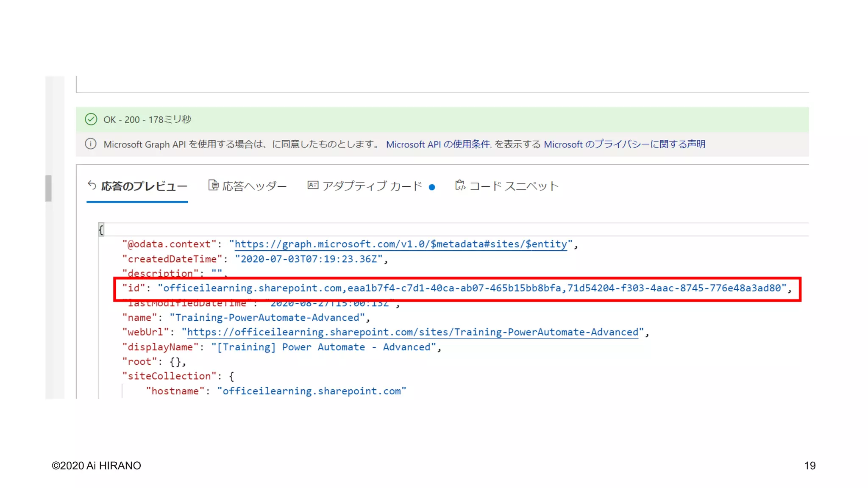Click the response headers document icon
This screenshot has height=488, width=868.
click(213, 186)
